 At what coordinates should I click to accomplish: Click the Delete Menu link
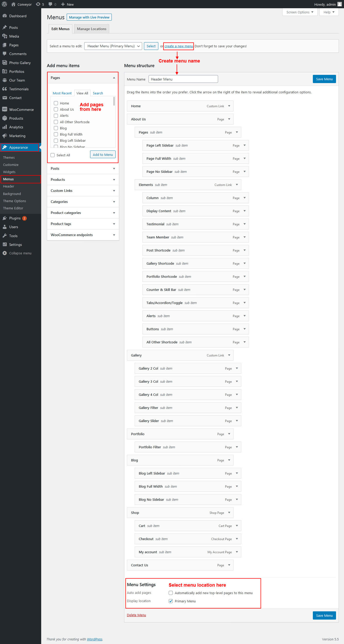(136, 615)
